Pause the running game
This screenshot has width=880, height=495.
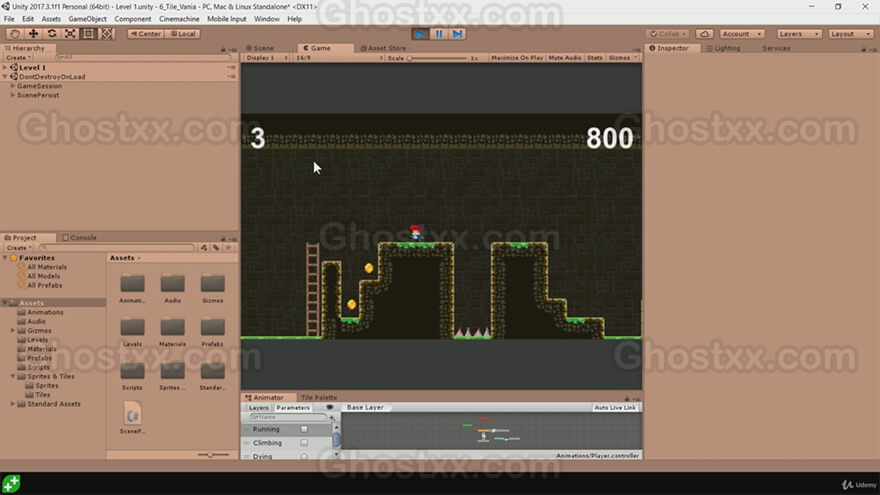pyautogui.click(x=439, y=34)
